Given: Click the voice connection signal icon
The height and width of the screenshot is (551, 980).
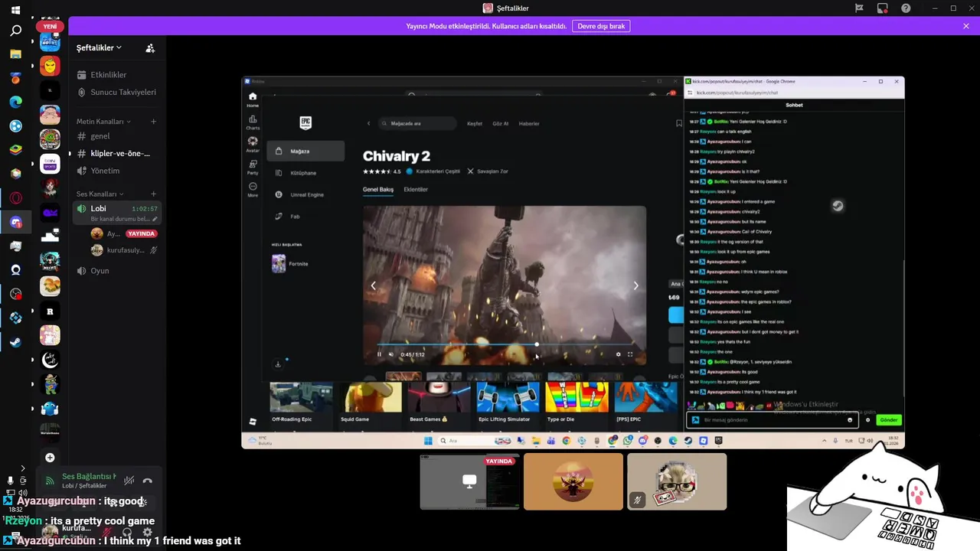Looking at the screenshot, I should pyautogui.click(x=50, y=481).
